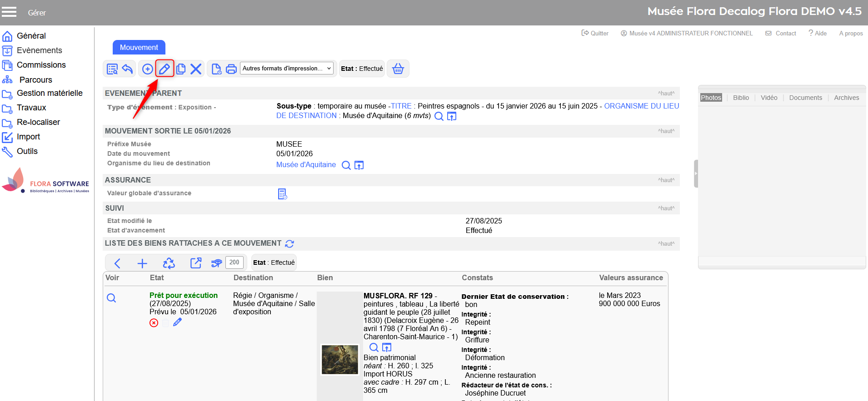Click the 200 results count field
The image size is (868, 401).
coord(234,262)
